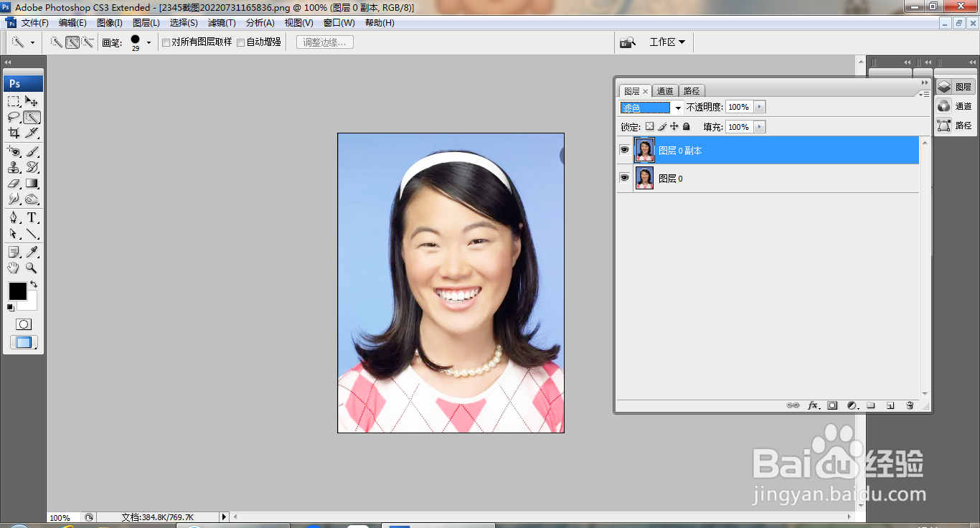Viewport: 980px width, 528px height.
Task: Select the Pen tool
Action: [14, 217]
